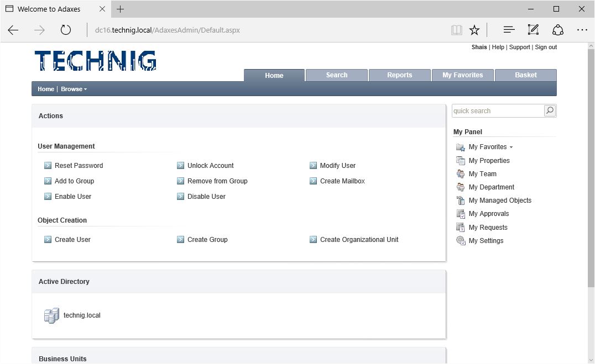Click the Enable User arrow icon
This screenshot has width=595, height=364.
[x=48, y=197]
